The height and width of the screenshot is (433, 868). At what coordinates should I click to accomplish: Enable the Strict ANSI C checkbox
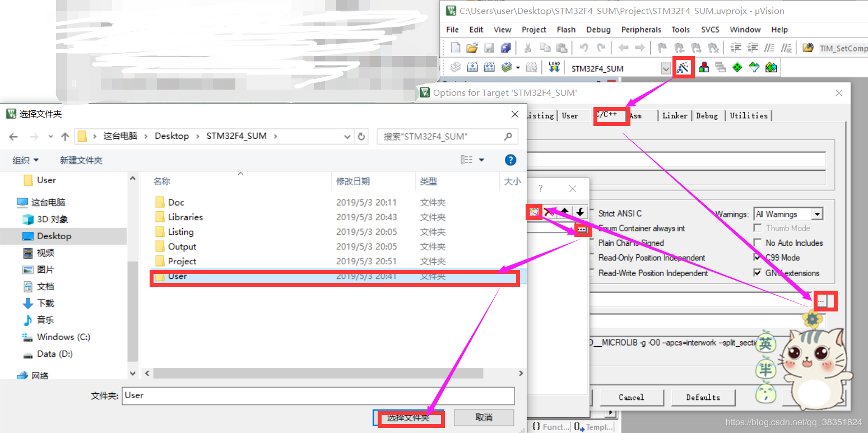(x=593, y=213)
